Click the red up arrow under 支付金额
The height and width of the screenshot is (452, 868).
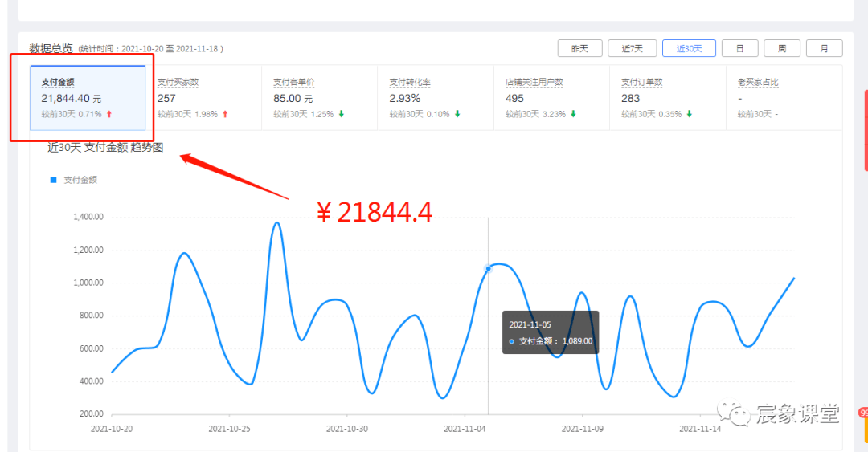pyautogui.click(x=109, y=114)
